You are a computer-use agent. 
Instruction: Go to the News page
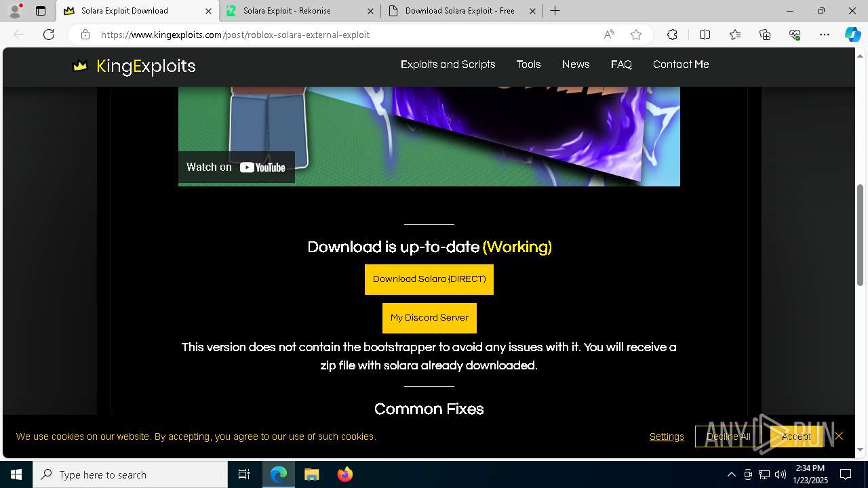(576, 64)
